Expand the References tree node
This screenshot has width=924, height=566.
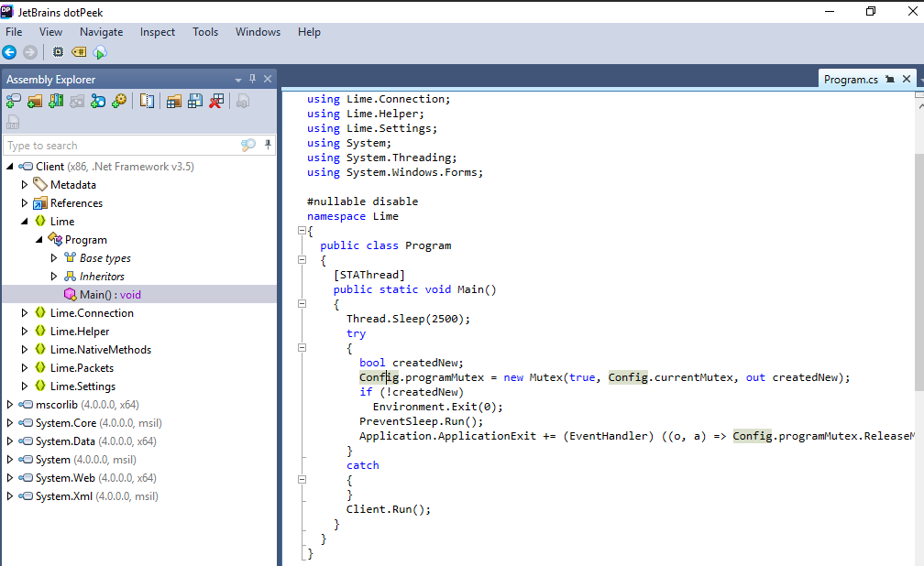point(26,203)
